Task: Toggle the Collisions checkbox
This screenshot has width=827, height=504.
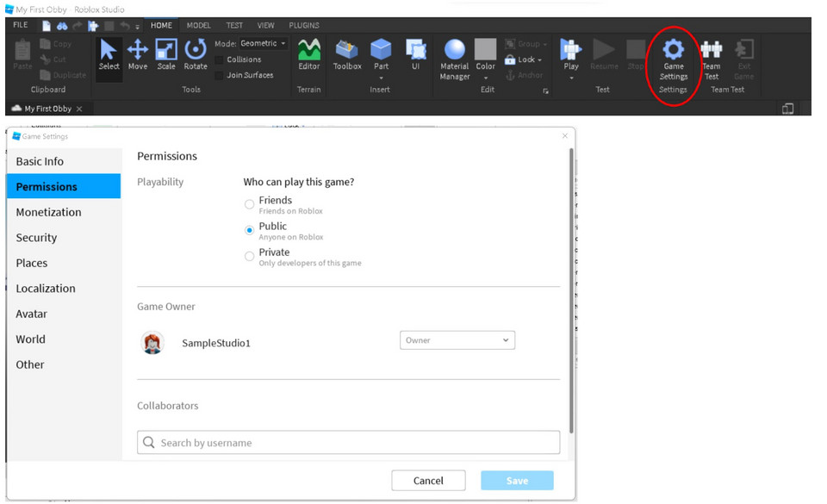Action: pyautogui.click(x=219, y=59)
